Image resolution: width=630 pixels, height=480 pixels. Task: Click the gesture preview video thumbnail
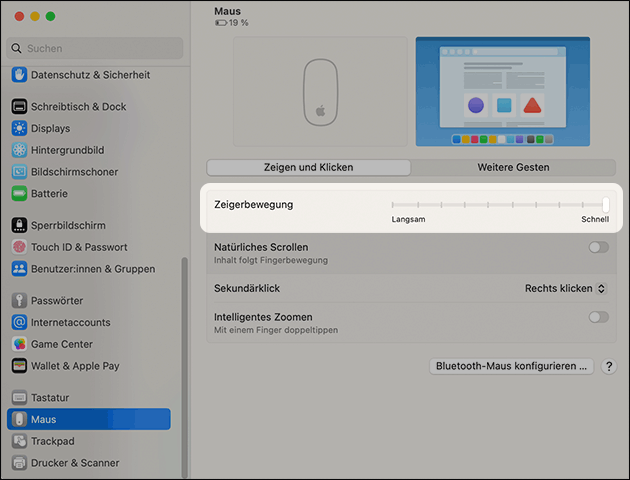502,92
